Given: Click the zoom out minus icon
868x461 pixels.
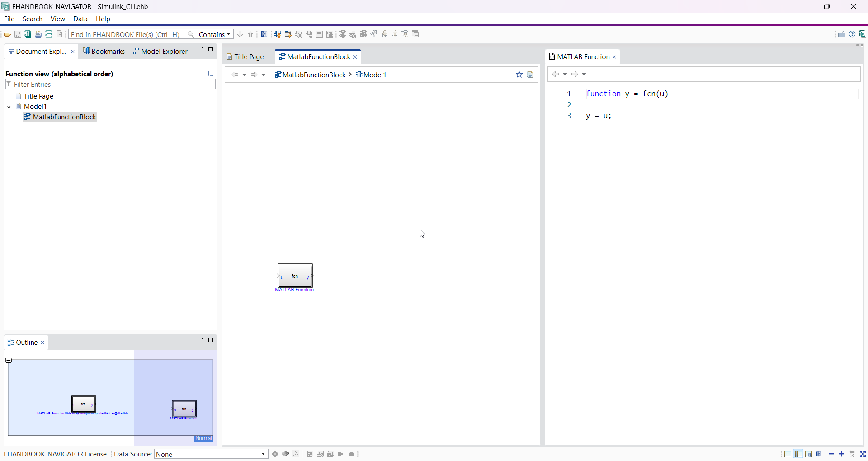Looking at the screenshot, I should (831, 454).
